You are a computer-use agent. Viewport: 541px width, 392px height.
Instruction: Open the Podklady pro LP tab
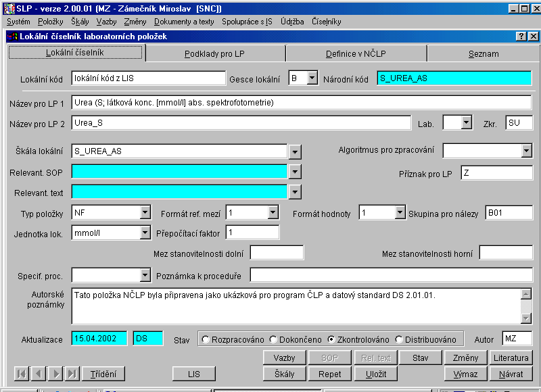[x=214, y=54]
